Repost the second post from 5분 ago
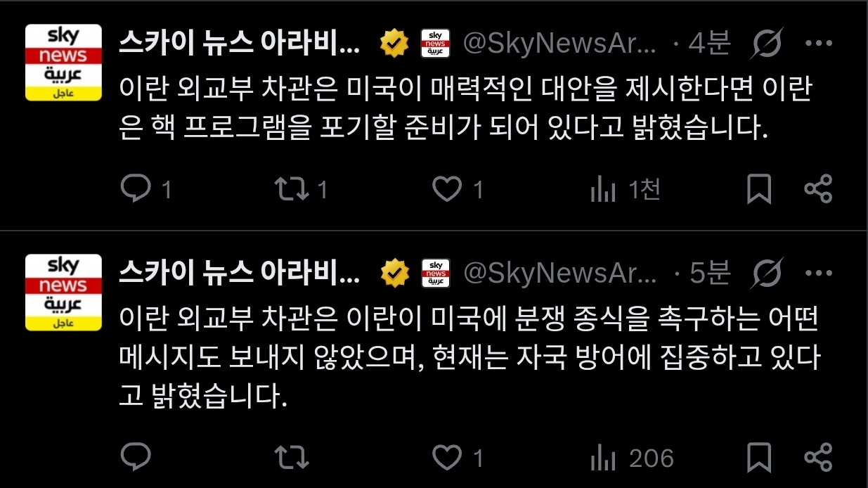The width and height of the screenshot is (868, 488). click(291, 458)
